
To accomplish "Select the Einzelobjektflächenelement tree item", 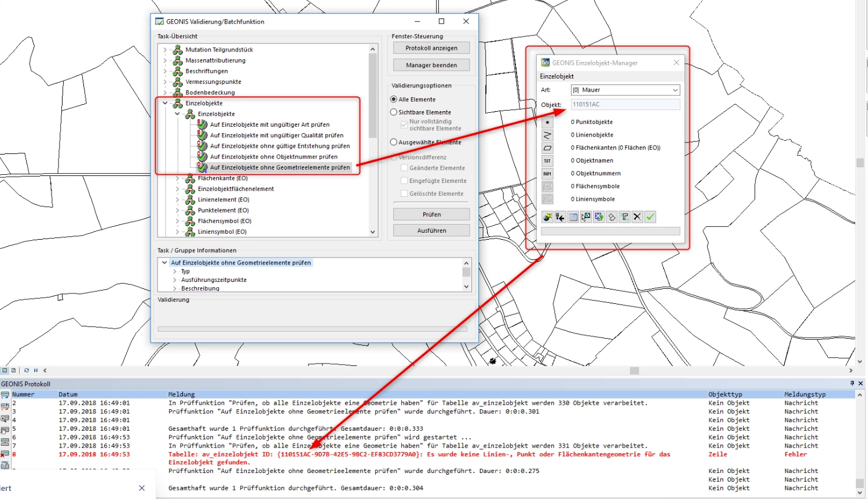I will [236, 189].
